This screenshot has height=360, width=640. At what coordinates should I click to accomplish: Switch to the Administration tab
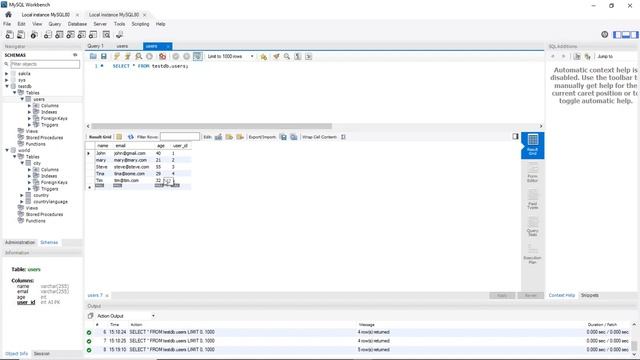point(20,242)
